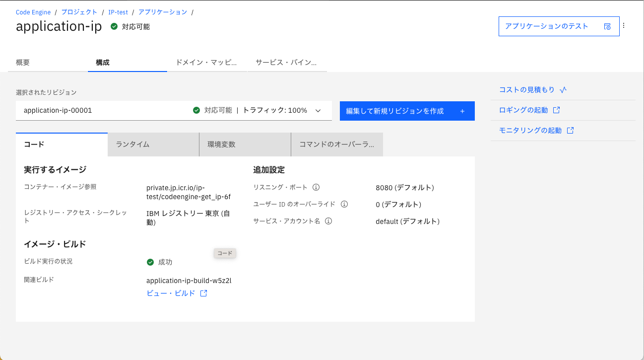
Task: Click the external link icon on モニタリングの起動
Action: [x=571, y=130]
